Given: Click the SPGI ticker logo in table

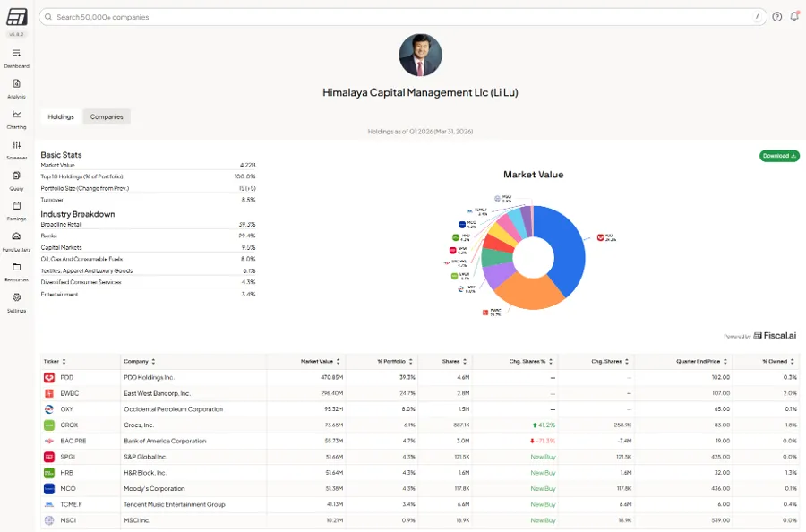Looking at the screenshot, I should coord(49,457).
